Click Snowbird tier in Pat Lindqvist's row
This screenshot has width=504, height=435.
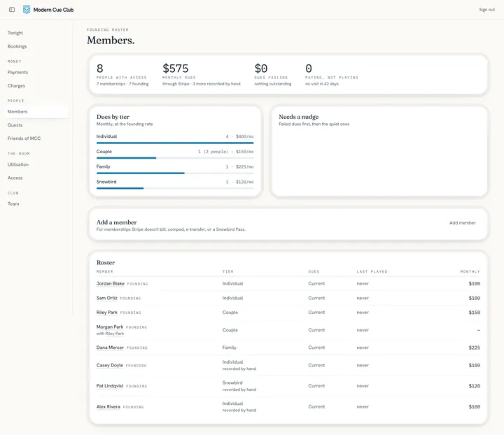click(x=232, y=383)
